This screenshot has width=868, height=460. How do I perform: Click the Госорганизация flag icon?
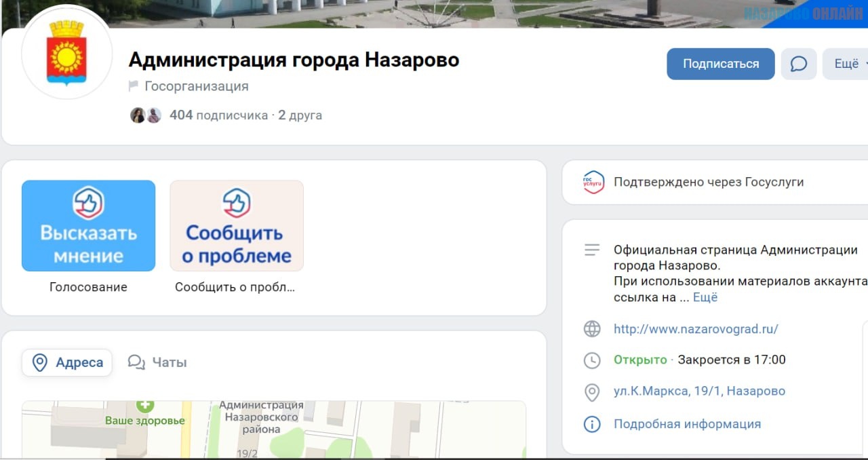134,86
